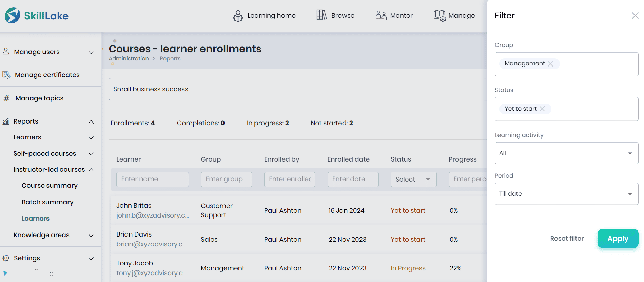Open the Status column Select dropdown
Viewport: 644px width, 282px height.
(x=413, y=179)
